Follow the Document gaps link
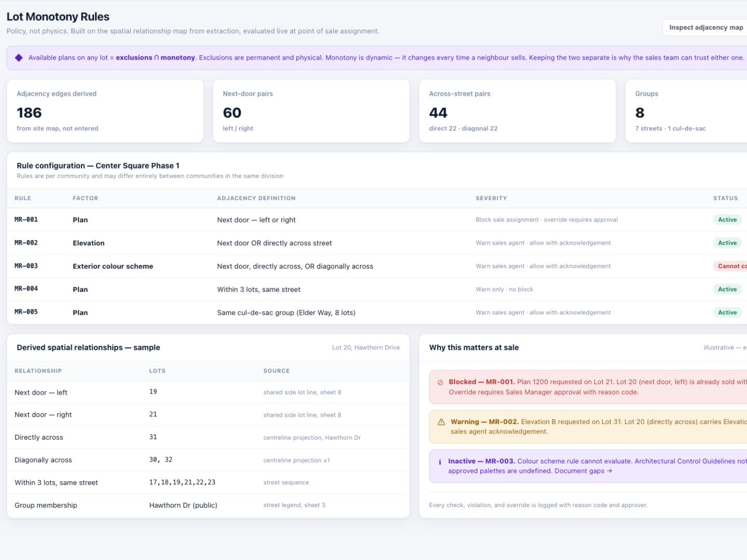Viewport: 747px width, 560px height. [583, 471]
